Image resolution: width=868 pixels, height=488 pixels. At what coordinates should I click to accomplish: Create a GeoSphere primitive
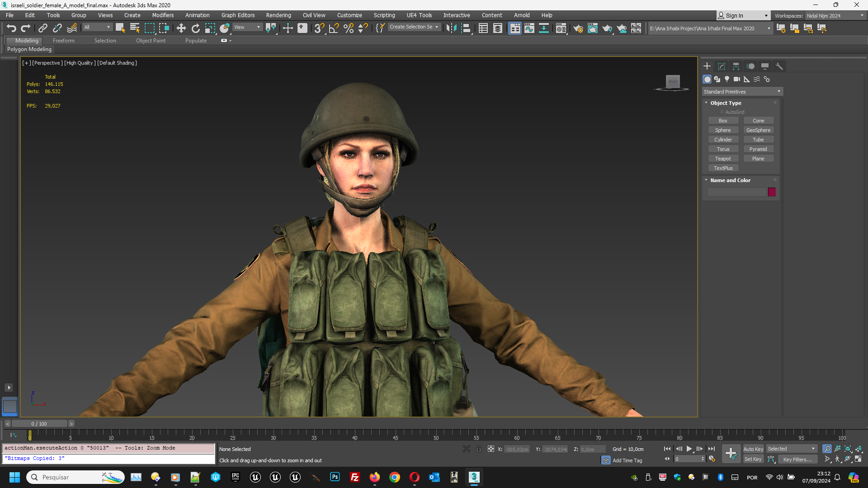(758, 130)
